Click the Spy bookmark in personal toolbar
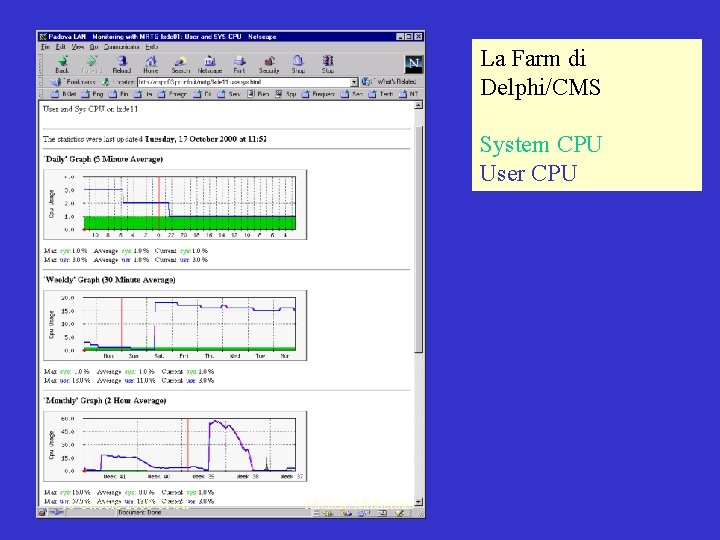 pos(286,94)
